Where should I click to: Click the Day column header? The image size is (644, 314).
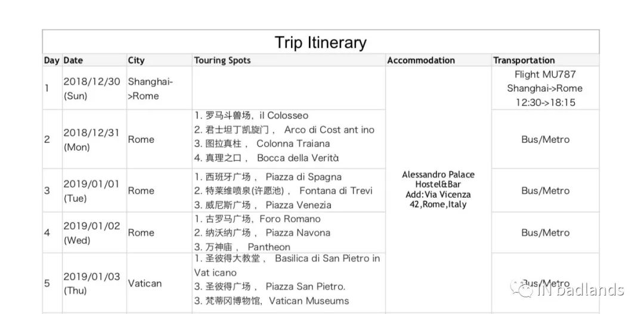(x=52, y=60)
